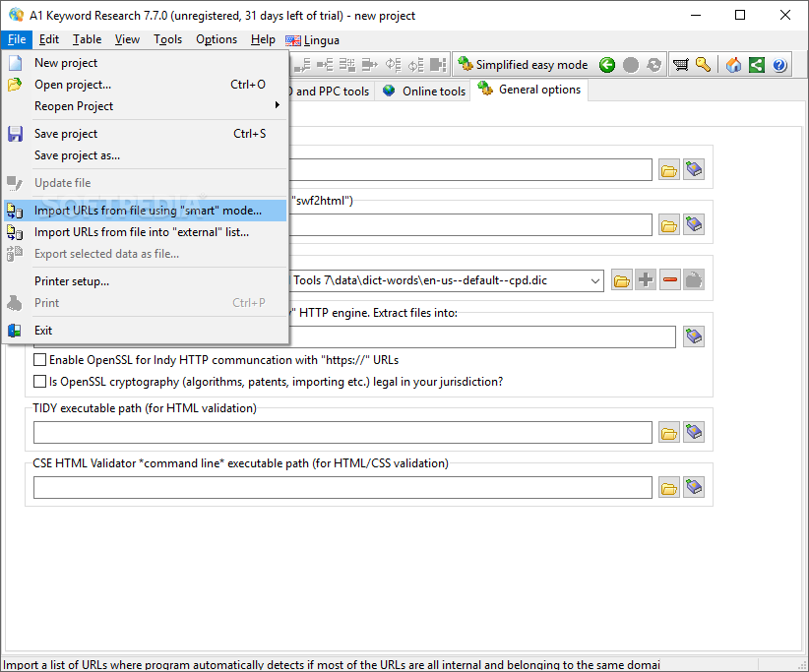Click folder browse icon for CSE HTML Validator
Viewport: 809px width, 672px height.
point(669,488)
